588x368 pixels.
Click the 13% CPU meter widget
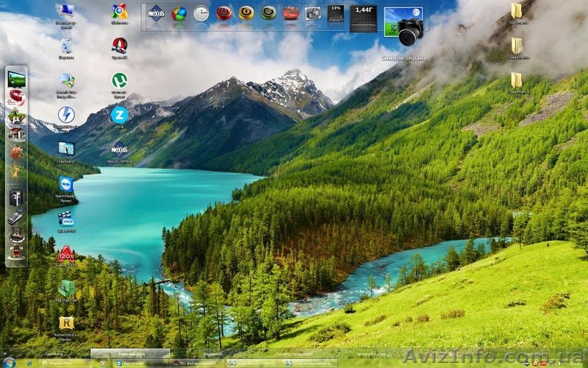coord(336,15)
